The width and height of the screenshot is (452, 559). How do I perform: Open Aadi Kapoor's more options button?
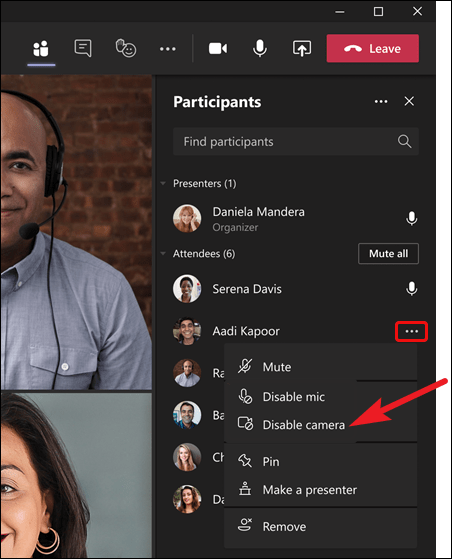click(x=411, y=332)
